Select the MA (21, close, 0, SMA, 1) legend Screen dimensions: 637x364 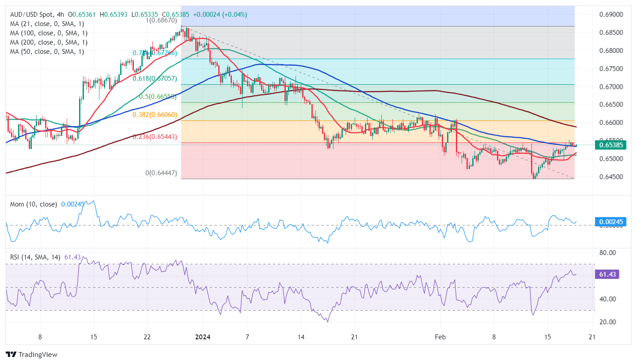coord(47,24)
